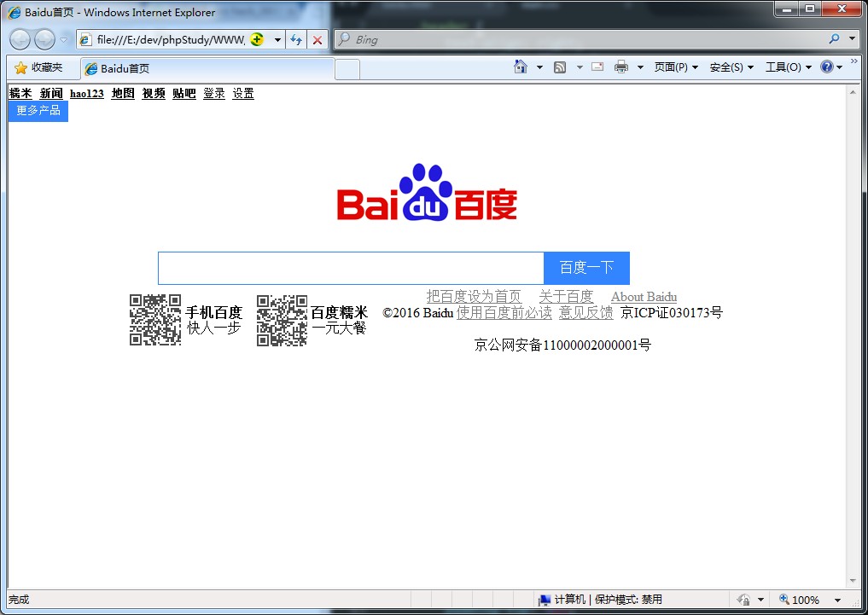Open the 视频 link
Image resolution: width=868 pixels, height=615 pixels.
coord(154,94)
